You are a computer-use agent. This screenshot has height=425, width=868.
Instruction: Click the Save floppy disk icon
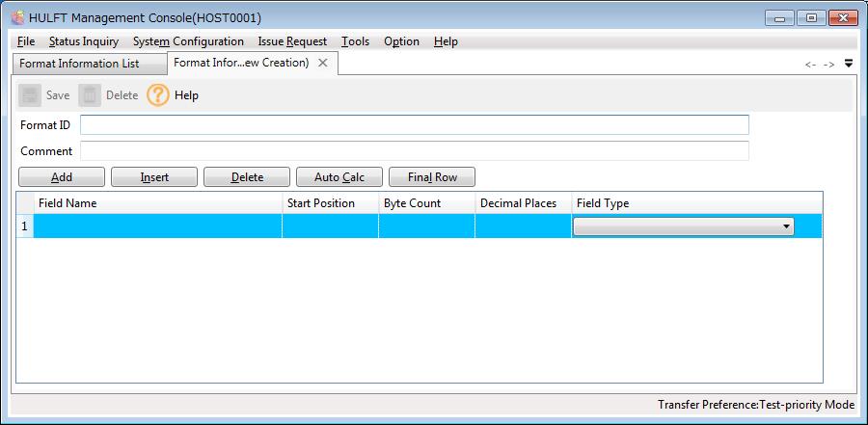tap(30, 95)
